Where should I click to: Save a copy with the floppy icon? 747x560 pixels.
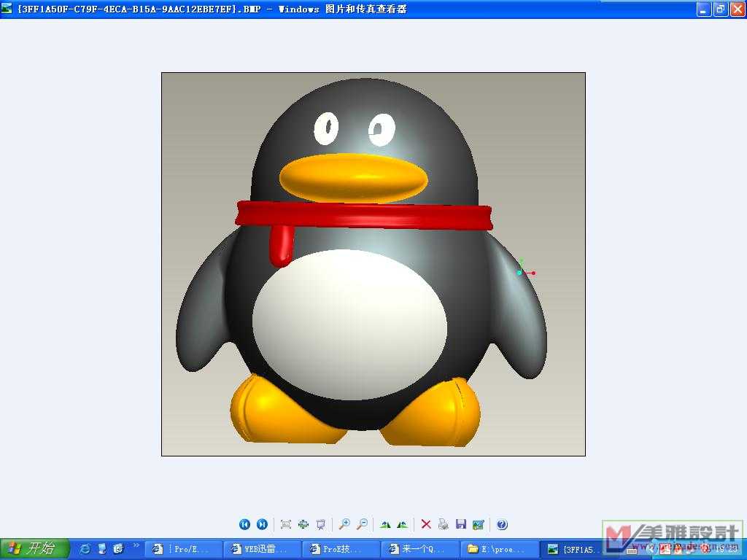461,524
